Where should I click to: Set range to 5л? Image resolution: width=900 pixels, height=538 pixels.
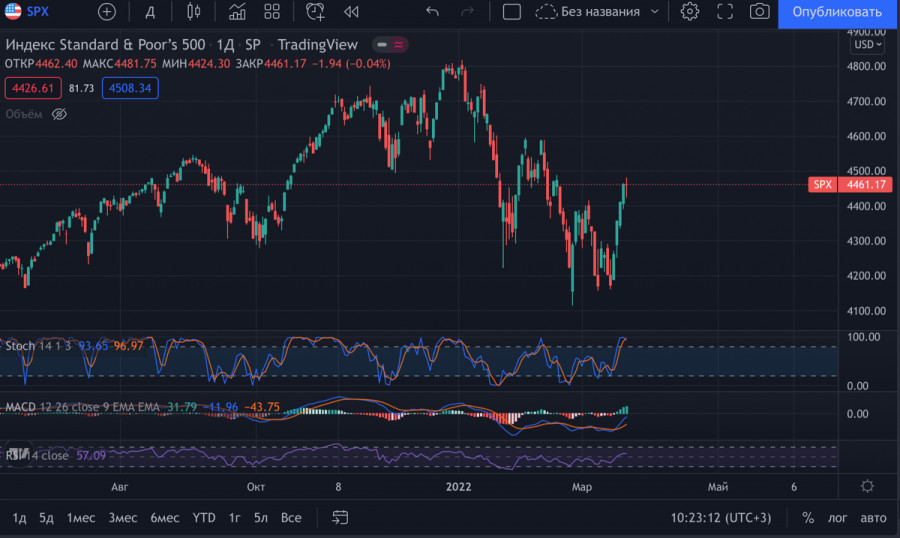[261, 518]
